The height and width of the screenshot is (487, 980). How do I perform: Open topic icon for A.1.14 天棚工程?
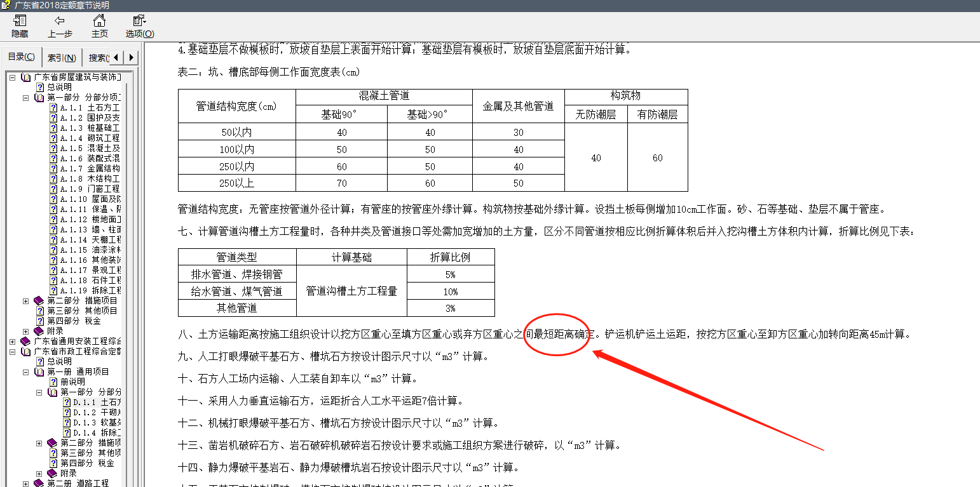coord(53,239)
